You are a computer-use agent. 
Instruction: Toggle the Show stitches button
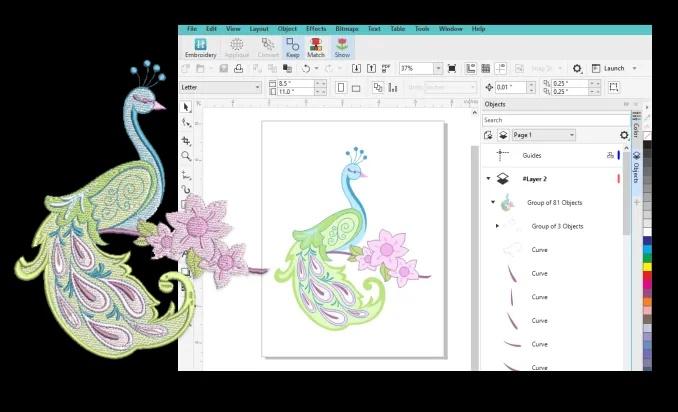342,47
